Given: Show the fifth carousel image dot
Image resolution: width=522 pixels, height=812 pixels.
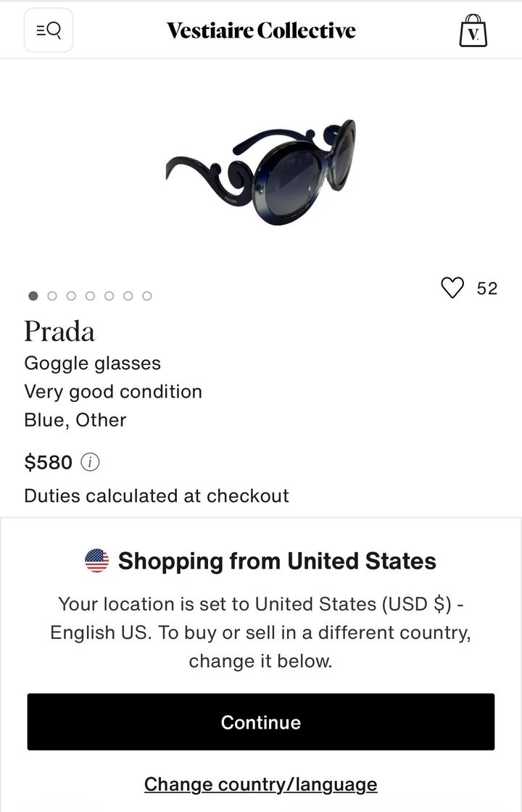Looking at the screenshot, I should [109, 296].
